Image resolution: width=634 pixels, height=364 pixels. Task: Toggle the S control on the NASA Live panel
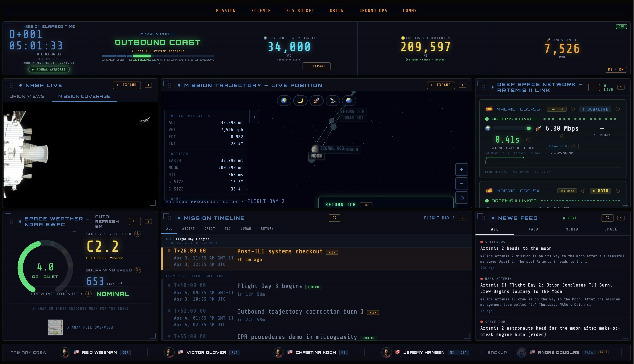[148, 85]
